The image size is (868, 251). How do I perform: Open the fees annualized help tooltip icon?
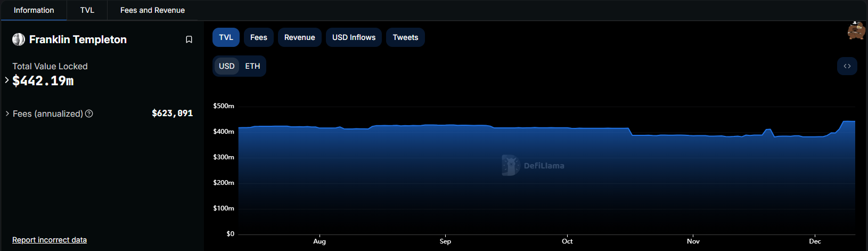click(89, 114)
